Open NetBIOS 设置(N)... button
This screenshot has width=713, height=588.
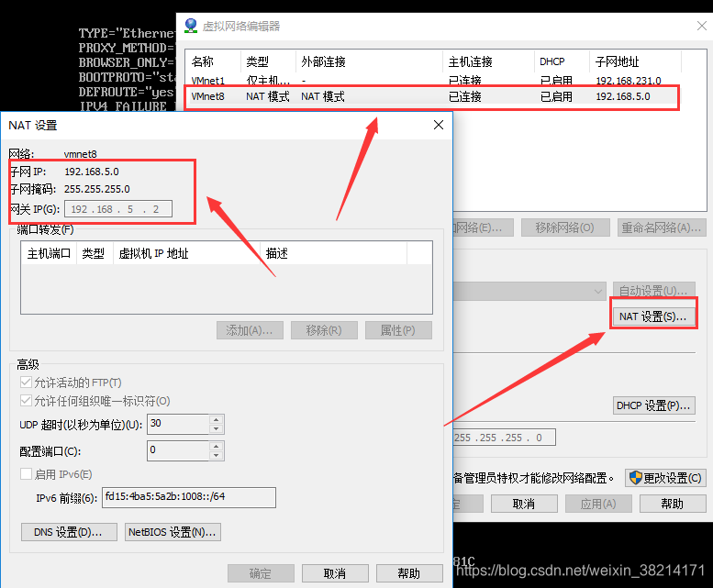pyautogui.click(x=173, y=532)
